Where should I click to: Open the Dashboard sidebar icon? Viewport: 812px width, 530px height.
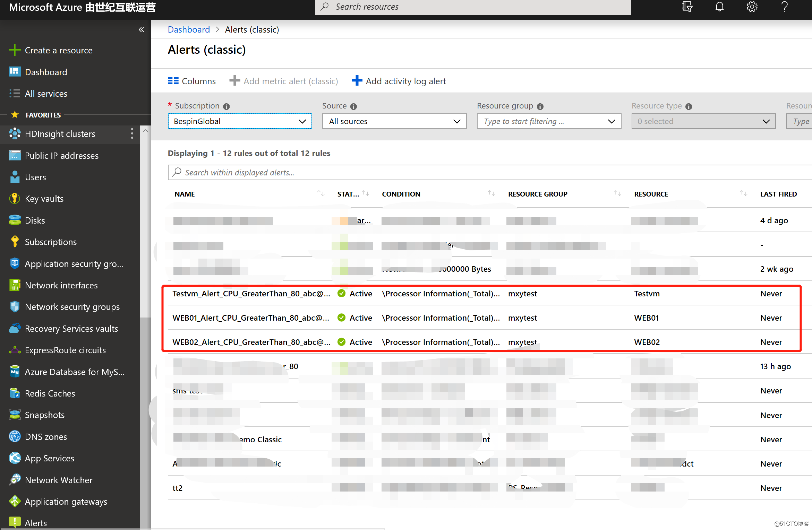pyautogui.click(x=15, y=72)
